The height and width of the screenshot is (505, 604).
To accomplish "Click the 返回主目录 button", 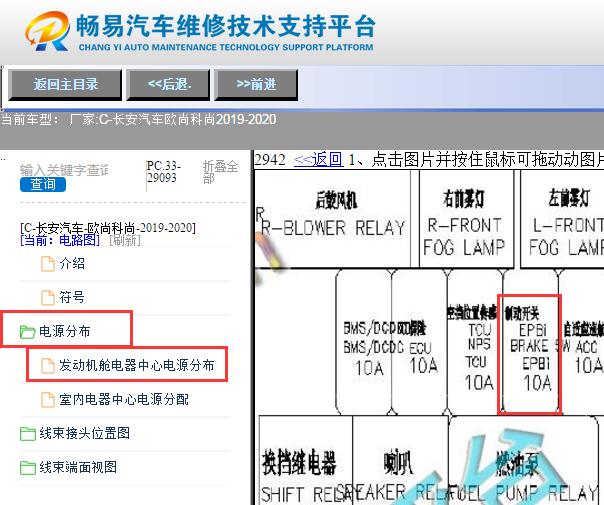I will 65,85.
